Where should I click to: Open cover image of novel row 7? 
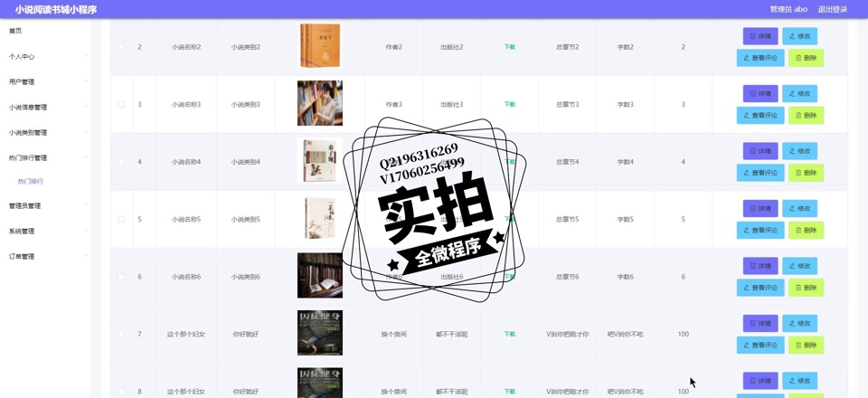pos(320,333)
